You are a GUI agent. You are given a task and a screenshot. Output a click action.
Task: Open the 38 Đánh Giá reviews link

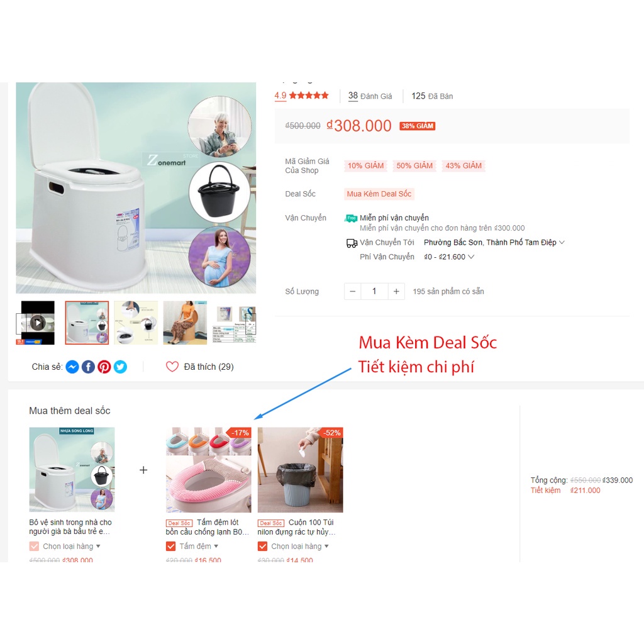(370, 96)
